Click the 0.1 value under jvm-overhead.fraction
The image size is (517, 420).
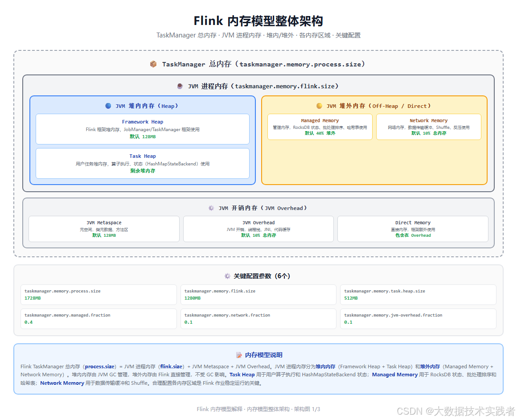[348, 322]
